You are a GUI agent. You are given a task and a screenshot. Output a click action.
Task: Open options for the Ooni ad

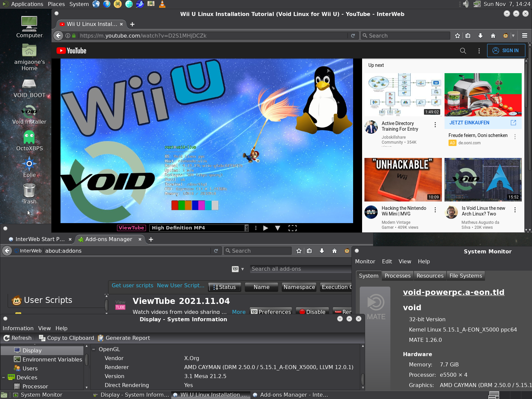coord(515,137)
